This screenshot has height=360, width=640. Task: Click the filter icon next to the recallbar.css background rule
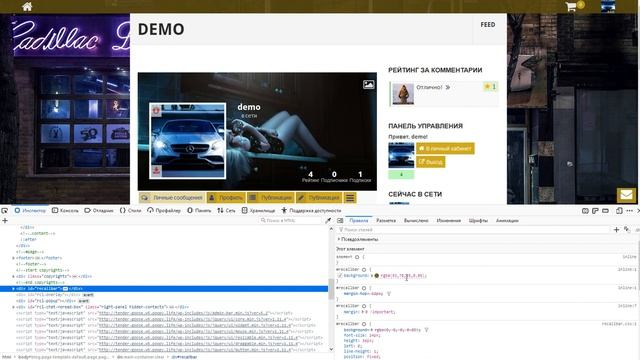(427, 330)
